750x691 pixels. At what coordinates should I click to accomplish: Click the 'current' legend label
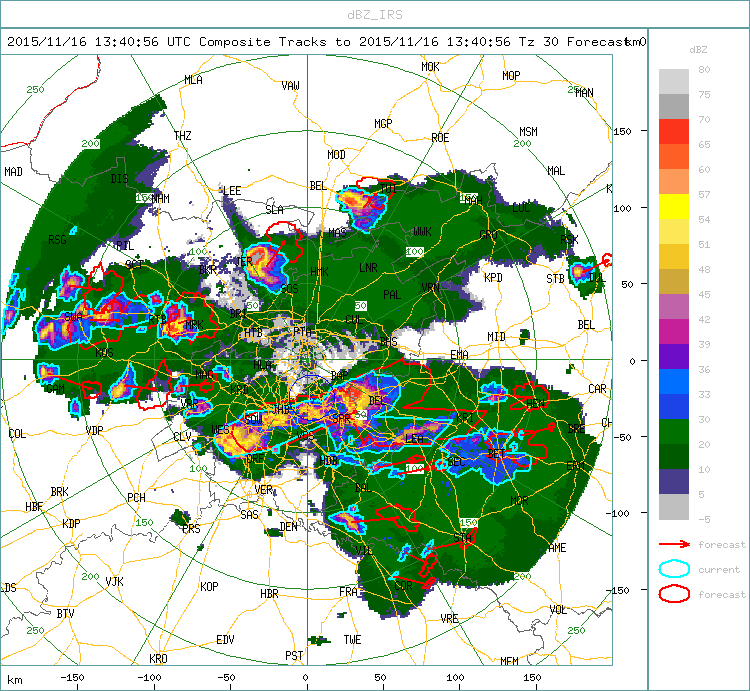point(719,569)
